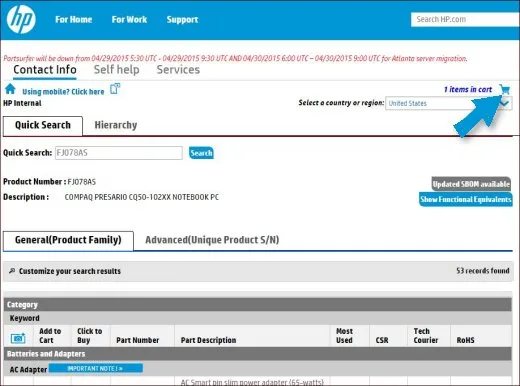Open the Advanced(Unique Product S/N) tab
Viewport: 520px width, 386px height.
(x=212, y=240)
